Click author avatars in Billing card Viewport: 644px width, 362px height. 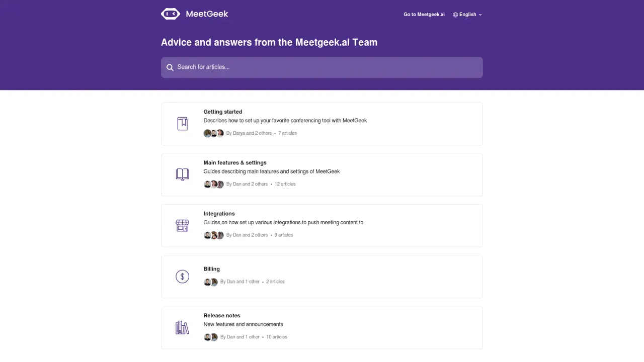coord(211,282)
